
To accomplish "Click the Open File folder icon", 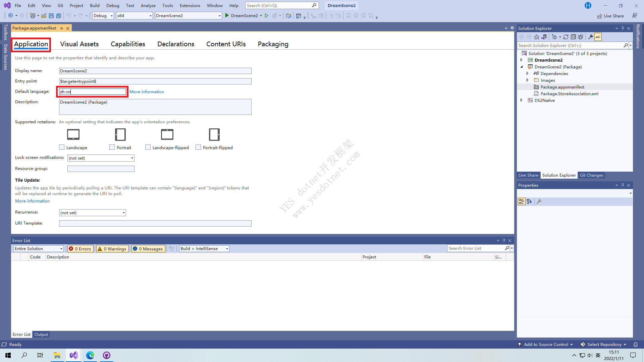I will (44, 16).
